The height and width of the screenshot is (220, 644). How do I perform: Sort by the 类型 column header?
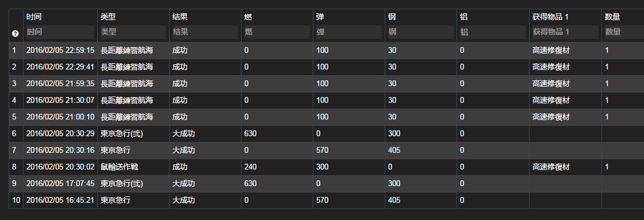108,17
